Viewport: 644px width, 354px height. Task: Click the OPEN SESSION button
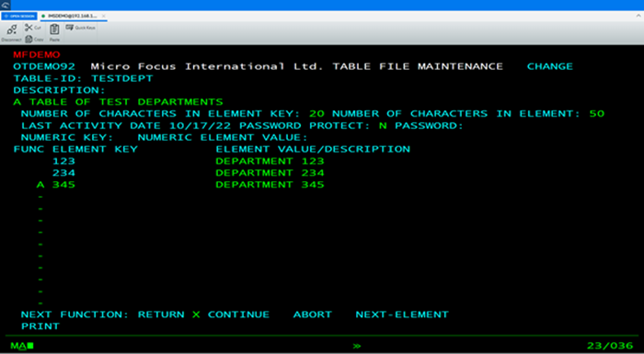(x=19, y=16)
